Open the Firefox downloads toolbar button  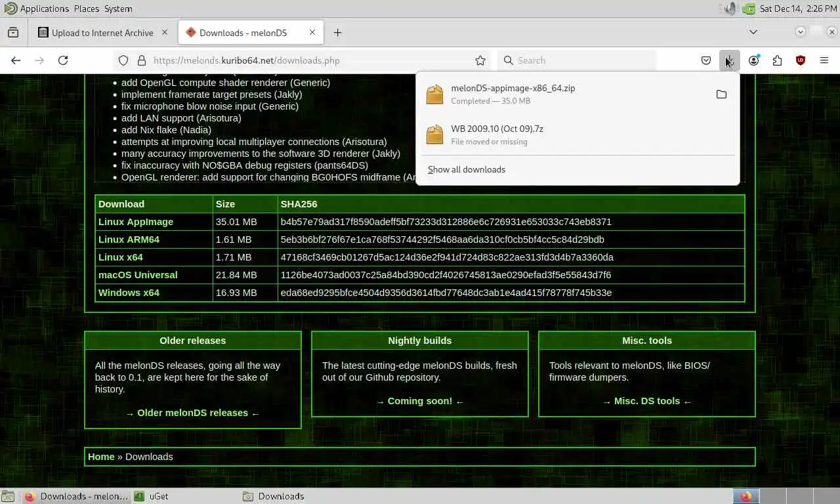729,60
